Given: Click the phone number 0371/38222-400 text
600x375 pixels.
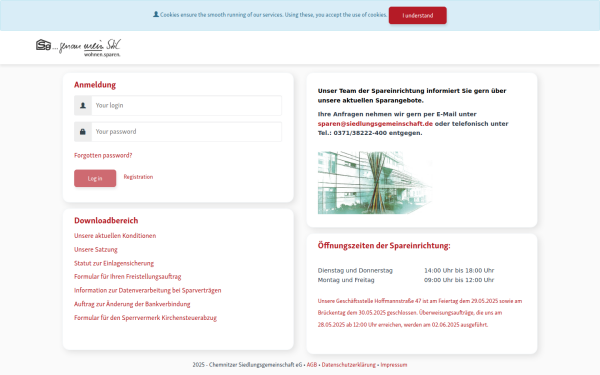Looking at the screenshot, I should (x=360, y=133).
